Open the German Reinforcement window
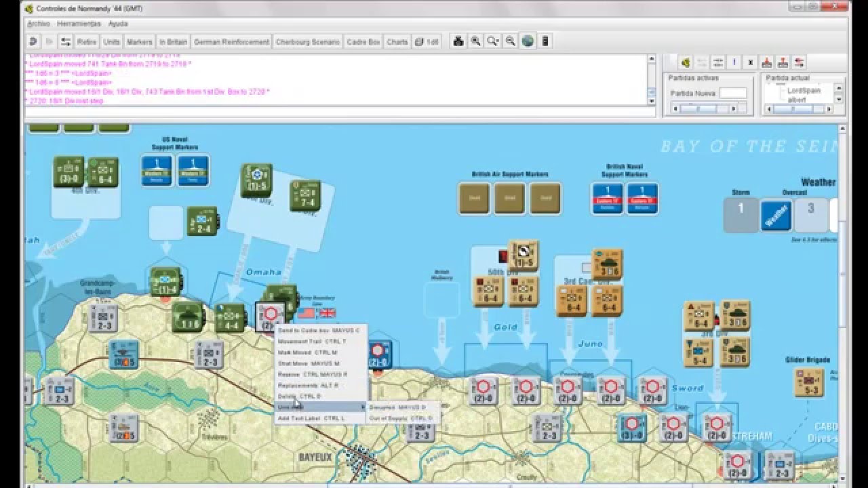Image resolution: width=868 pixels, height=488 pixels. (x=231, y=41)
